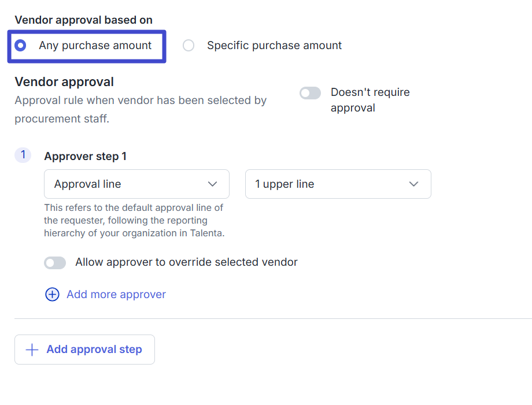Click the helper text mentioning Talenta
The height and width of the screenshot is (405, 532).
tap(134, 220)
